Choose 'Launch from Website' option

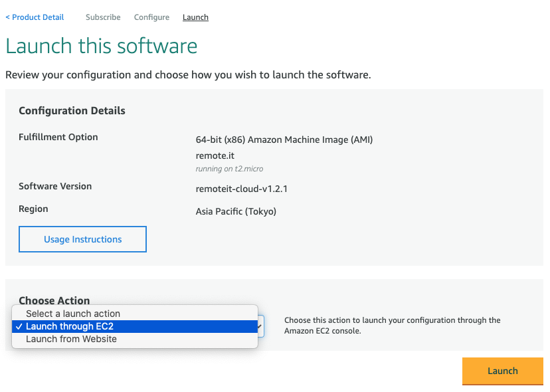[135, 339]
